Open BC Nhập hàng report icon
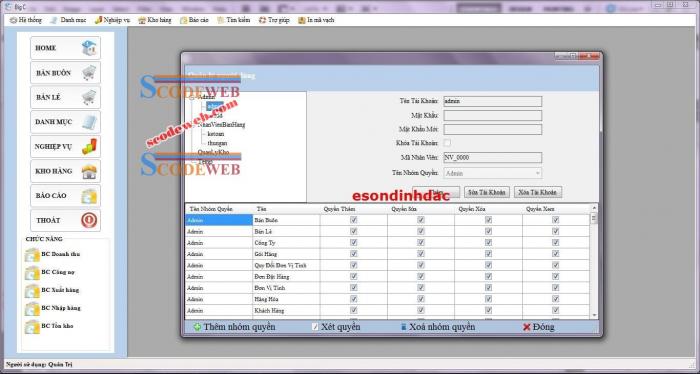Viewport: 700px width, 374px height. coord(33,308)
